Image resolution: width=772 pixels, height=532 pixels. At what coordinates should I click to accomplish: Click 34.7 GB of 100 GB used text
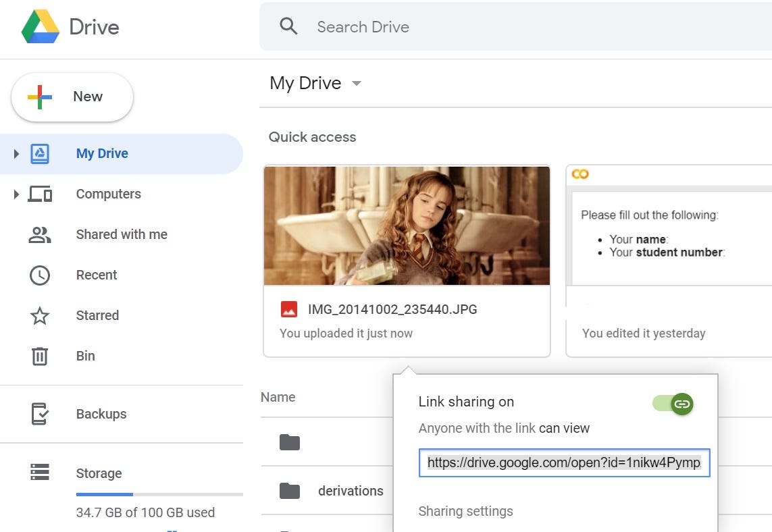pyautogui.click(x=145, y=512)
